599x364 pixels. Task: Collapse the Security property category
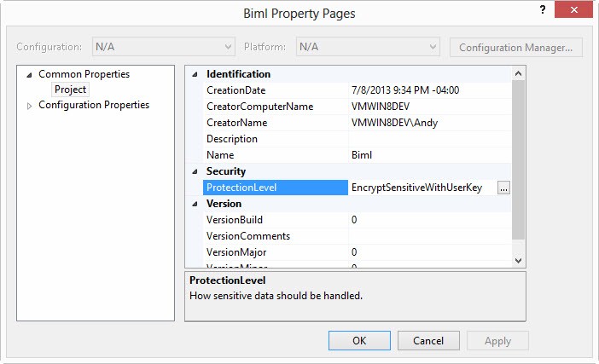click(x=194, y=171)
